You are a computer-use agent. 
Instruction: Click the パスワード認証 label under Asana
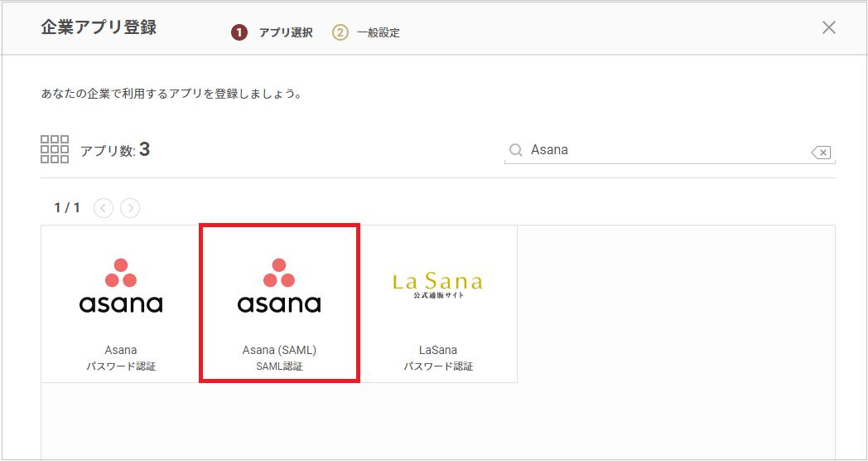121,366
